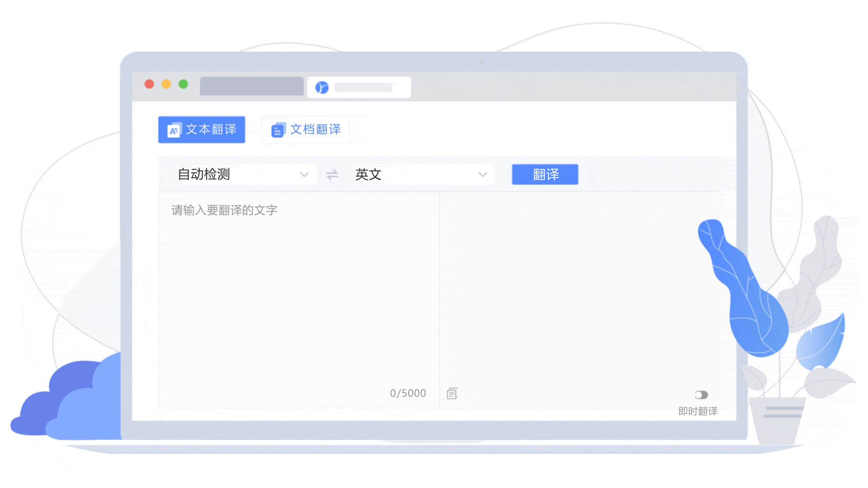868x488 pixels.
Task: Click the document icon beside 文档翻译
Action: click(278, 130)
